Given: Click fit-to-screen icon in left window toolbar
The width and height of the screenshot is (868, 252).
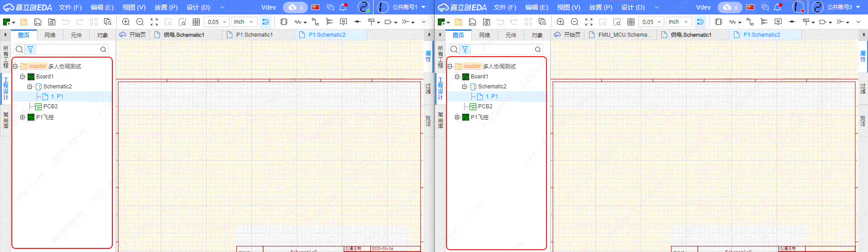Looking at the screenshot, I should pos(154,22).
